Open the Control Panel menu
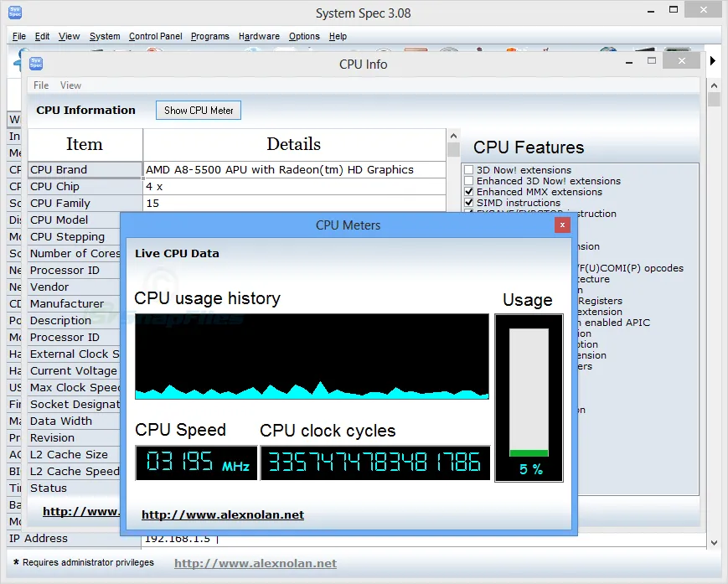Image resolution: width=728 pixels, height=584 pixels. (156, 36)
